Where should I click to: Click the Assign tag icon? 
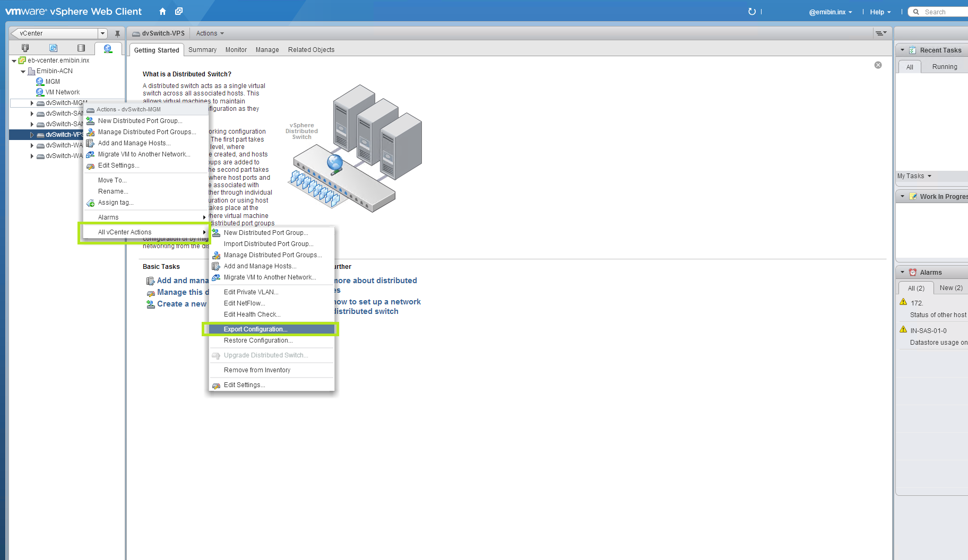coord(91,203)
